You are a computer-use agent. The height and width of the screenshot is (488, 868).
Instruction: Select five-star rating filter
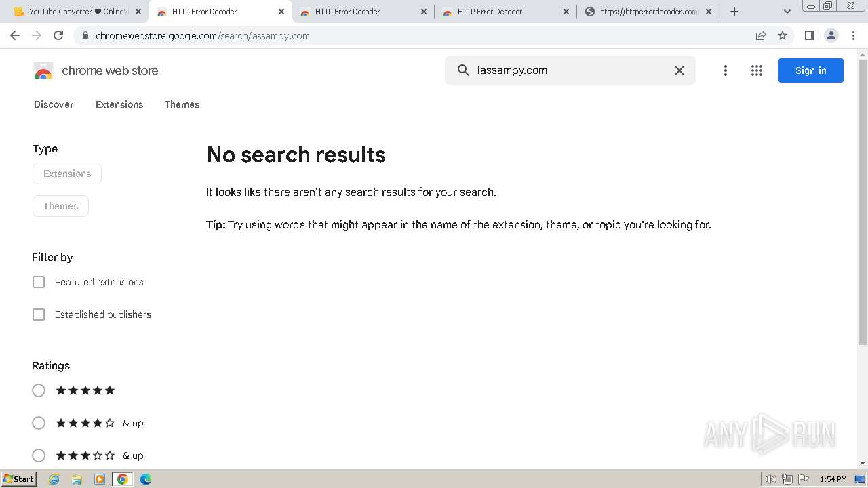point(39,390)
